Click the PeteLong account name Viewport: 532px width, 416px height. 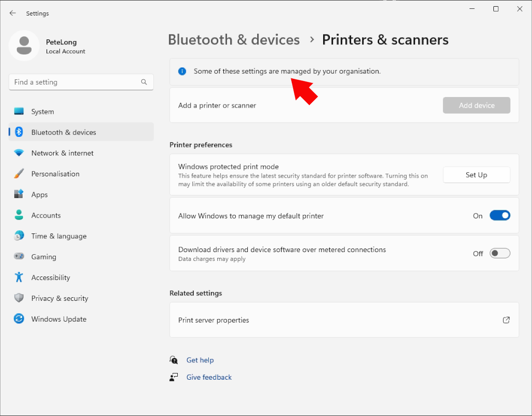coord(61,42)
